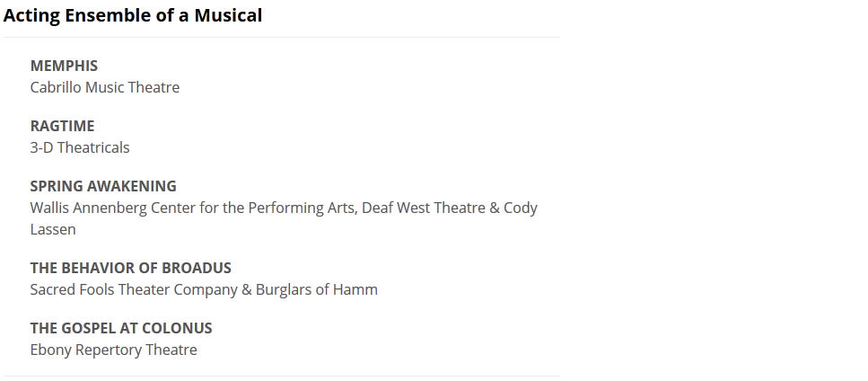The height and width of the screenshot is (381, 868).
Task: Click the divider line below Ebony Repertory Theatre
Action: pyautogui.click(x=281, y=376)
